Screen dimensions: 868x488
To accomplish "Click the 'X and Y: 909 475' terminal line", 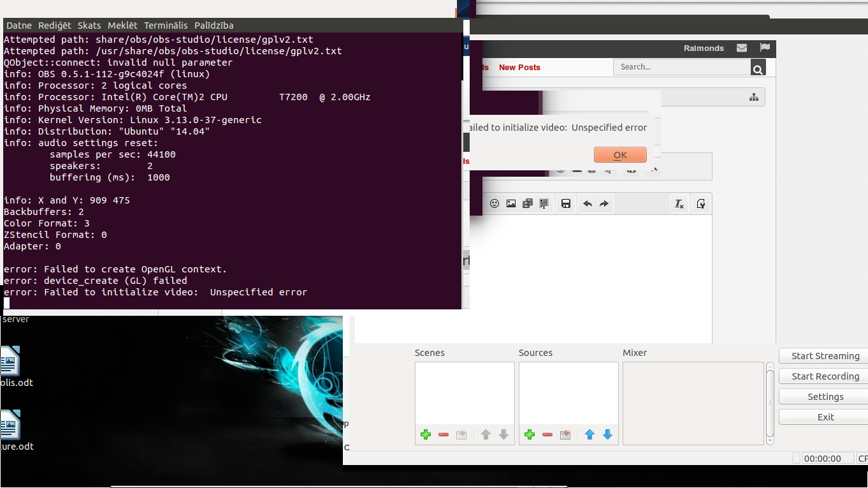I will (x=67, y=200).
